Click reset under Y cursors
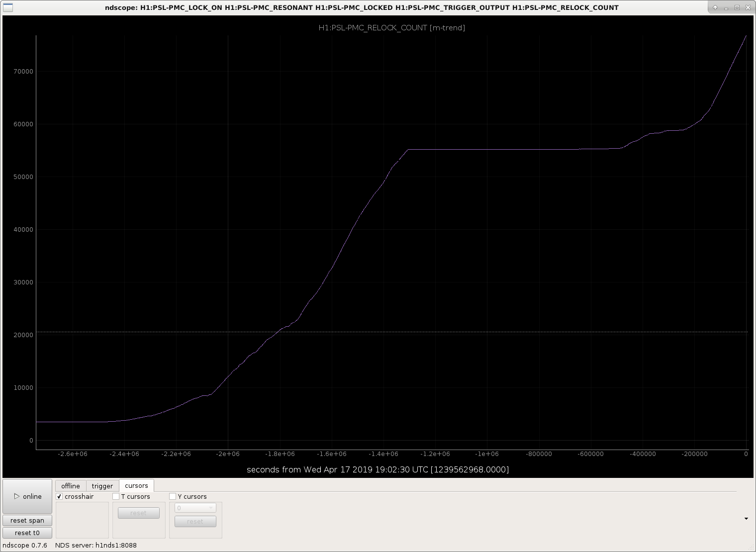This screenshot has width=756, height=552. pyautogui.click(x=195, y=521)
